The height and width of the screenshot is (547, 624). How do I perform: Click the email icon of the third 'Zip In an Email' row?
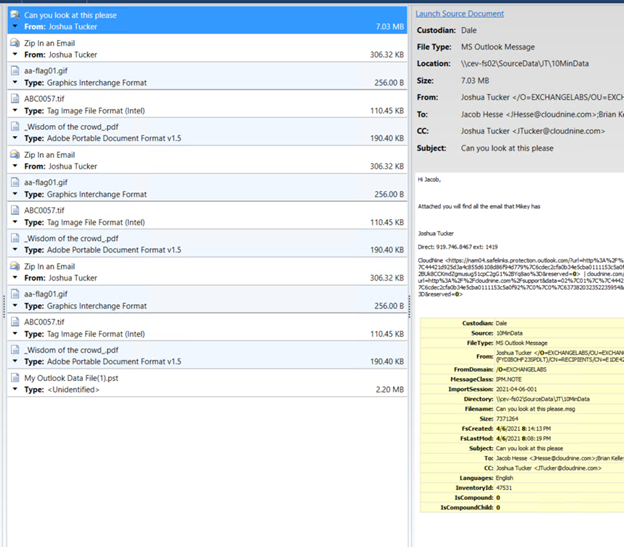click(15, 266)
